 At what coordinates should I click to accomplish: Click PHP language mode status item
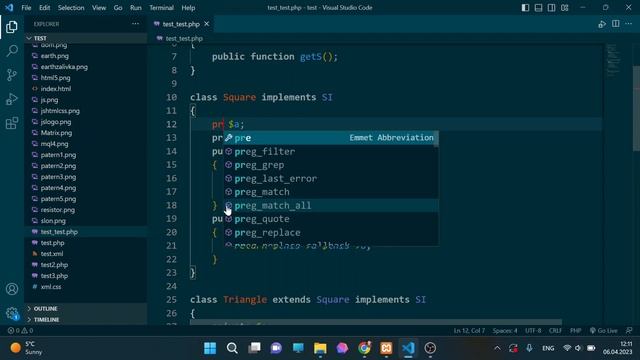point(576,331)
